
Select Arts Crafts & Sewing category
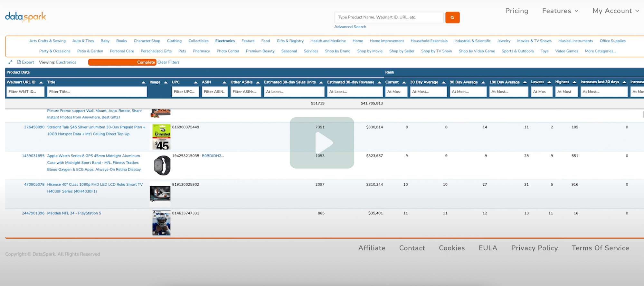point(47,41)
